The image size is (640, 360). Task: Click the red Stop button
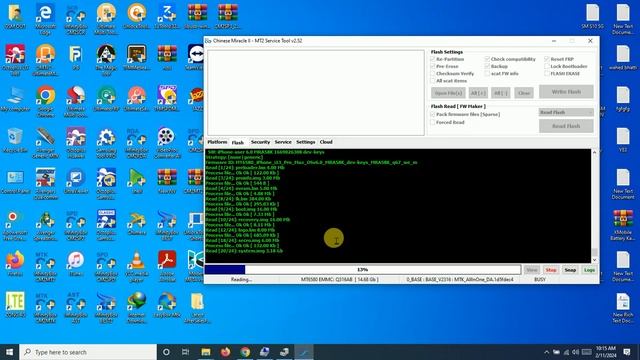[x=551, y=270]
